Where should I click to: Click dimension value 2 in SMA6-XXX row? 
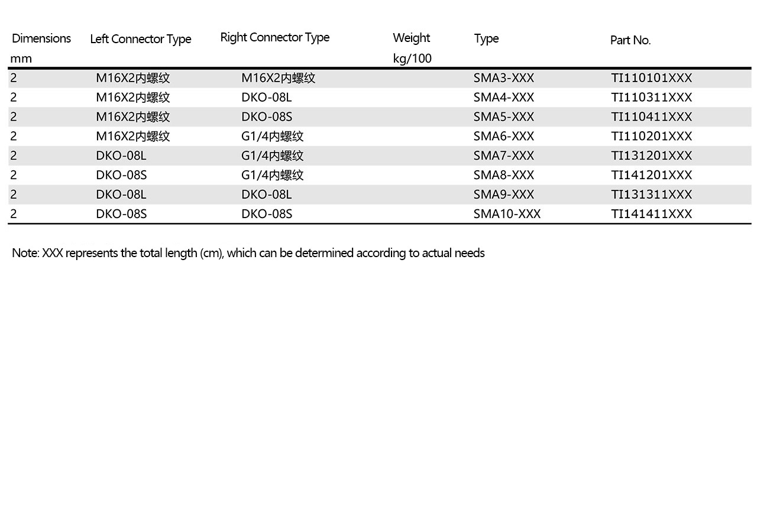click(14, 137)
